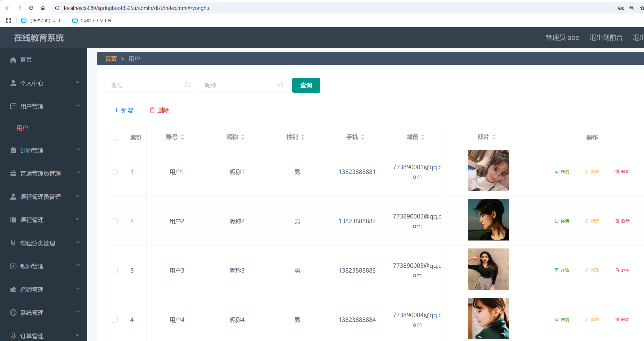Click the 个人中心 person icon
The image size is (644, 341).
13,83
